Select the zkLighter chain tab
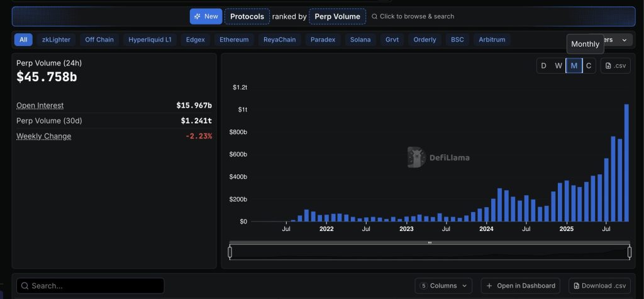This screenshot has height=299, width=644. click(x=57, y=40)
